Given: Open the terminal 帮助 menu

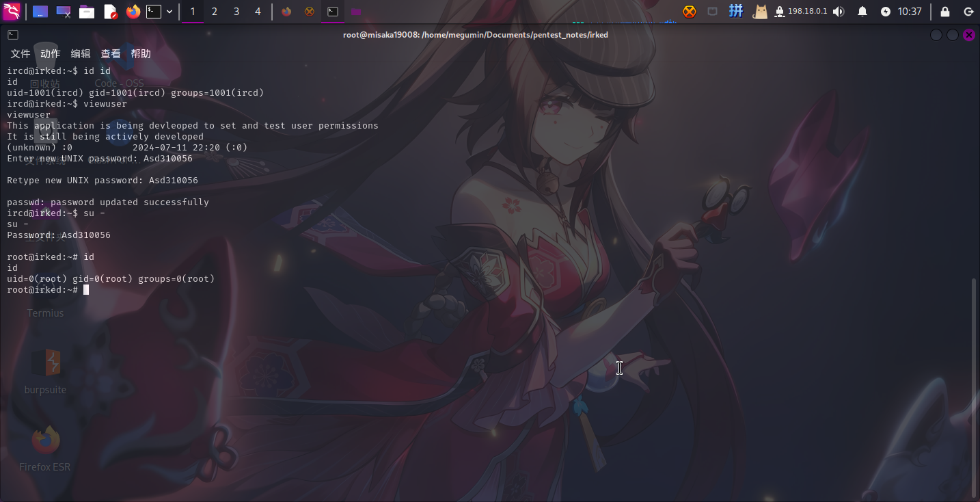Looking at the screenshot, I should [x=141, y=53].
